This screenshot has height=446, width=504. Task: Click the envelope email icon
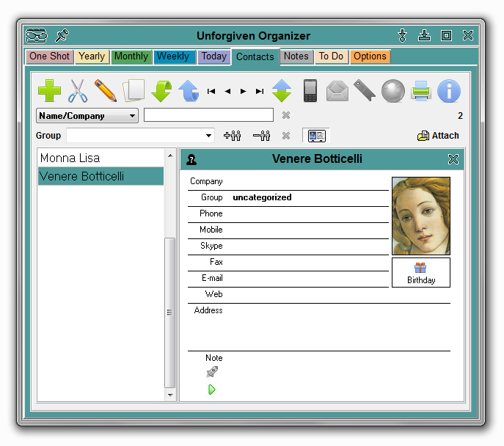337,91
